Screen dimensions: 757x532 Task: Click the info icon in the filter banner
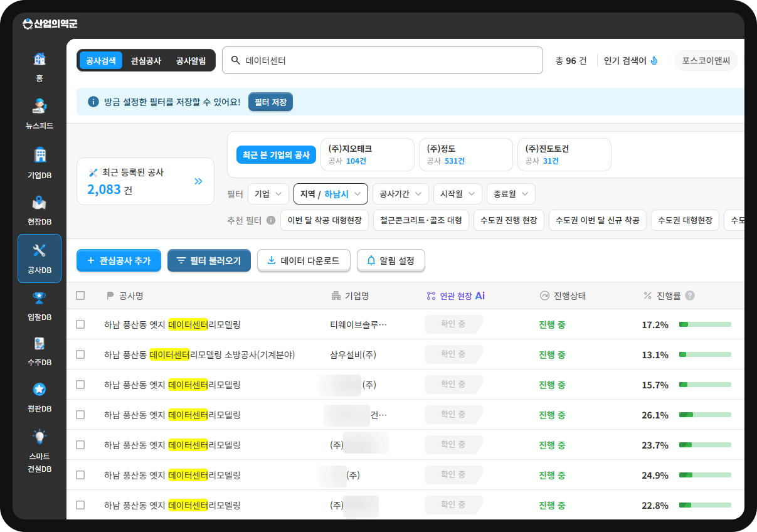tap(93, 102)
